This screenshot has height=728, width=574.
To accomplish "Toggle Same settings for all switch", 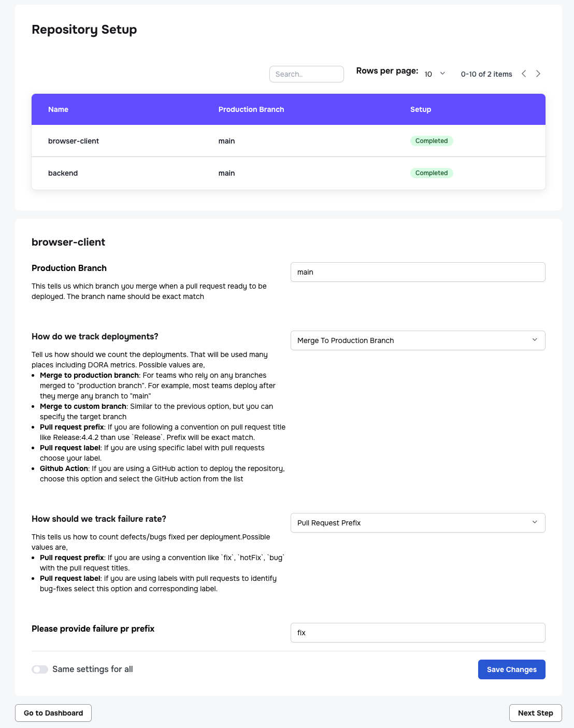I will point(40,669).
